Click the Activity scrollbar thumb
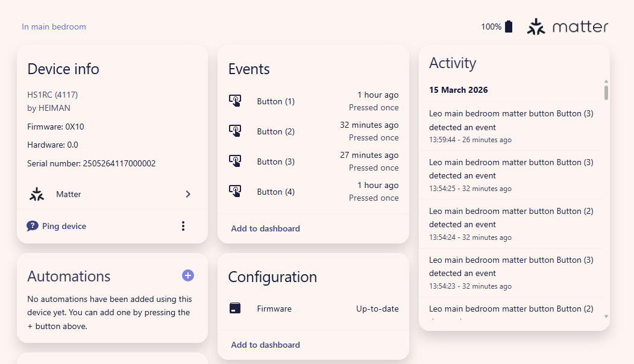 606,92
